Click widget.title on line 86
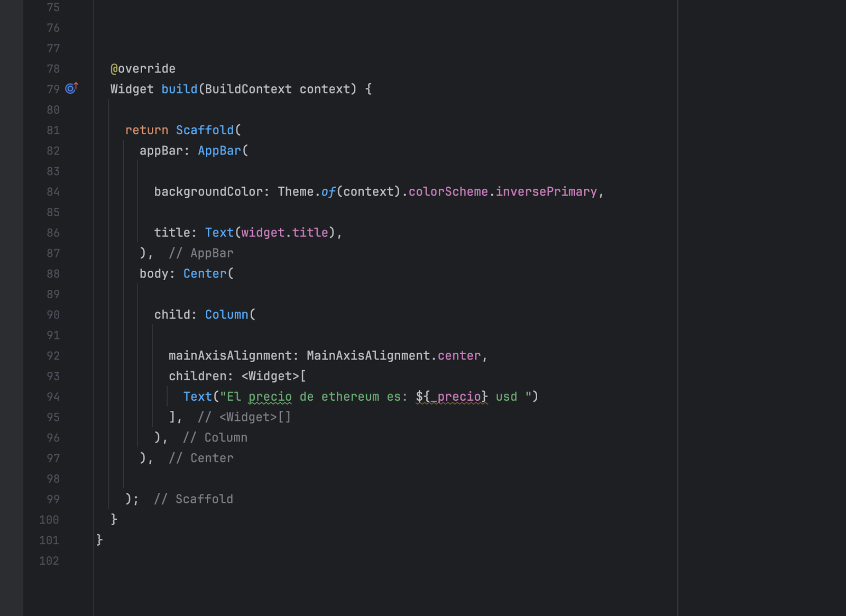The width and height of the screenshot is (846, 616). tap(284, 233)
